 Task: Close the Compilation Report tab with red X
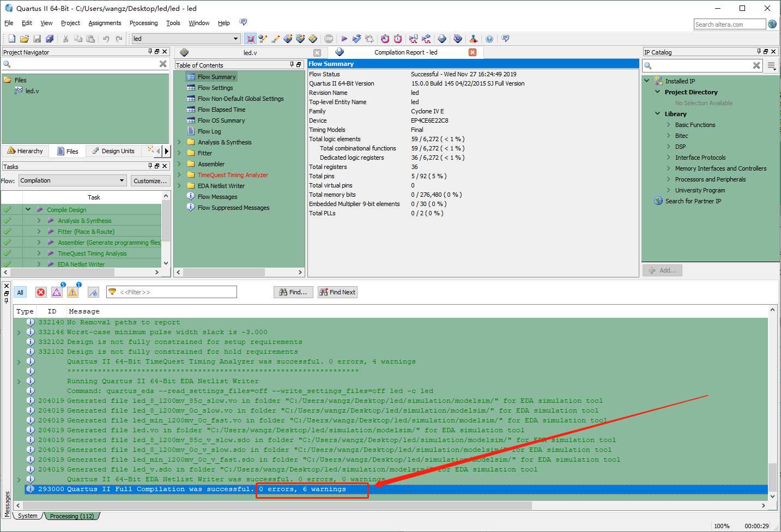click(x=473, y=52)
